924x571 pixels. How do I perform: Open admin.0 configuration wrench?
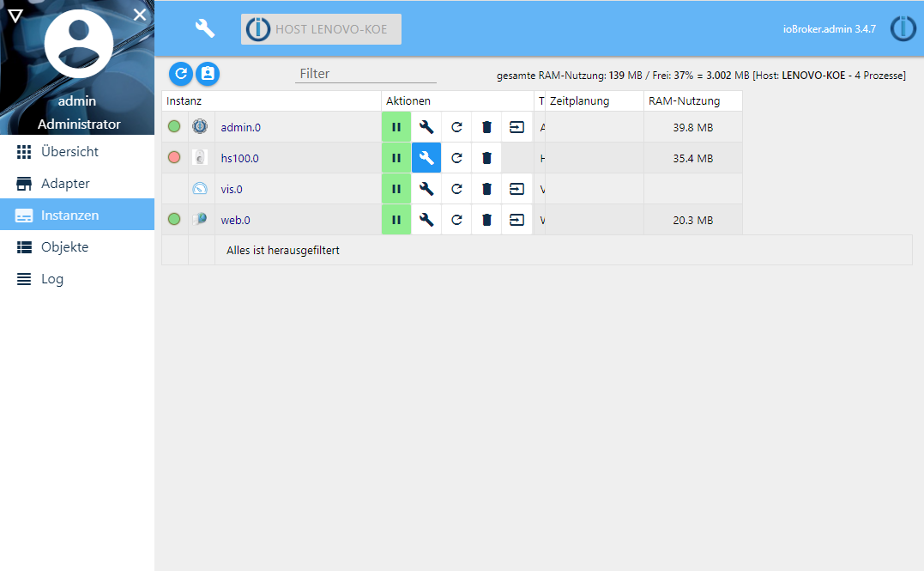(426, 127)
